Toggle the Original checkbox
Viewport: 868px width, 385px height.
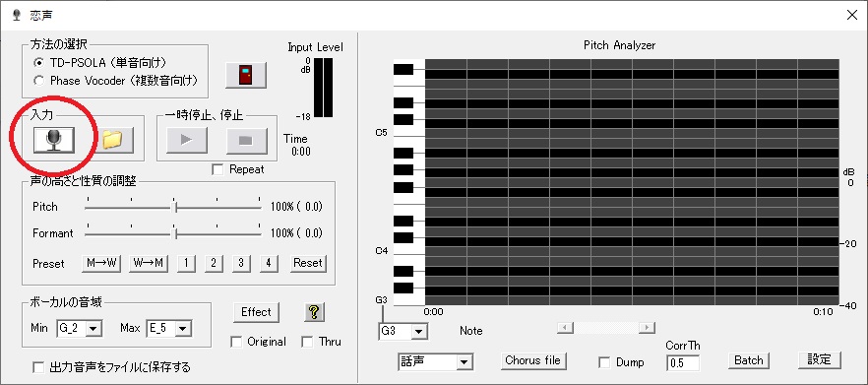236,342
